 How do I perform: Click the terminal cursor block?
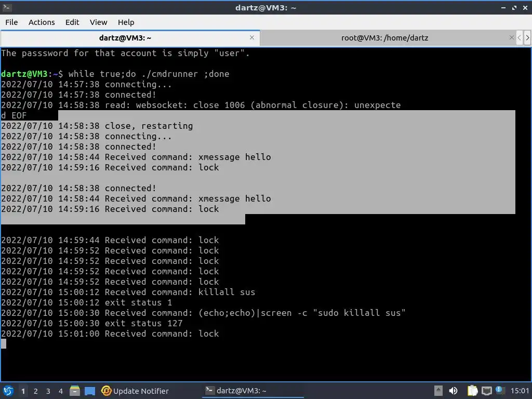pyautogui.click(x=4, y=344)
